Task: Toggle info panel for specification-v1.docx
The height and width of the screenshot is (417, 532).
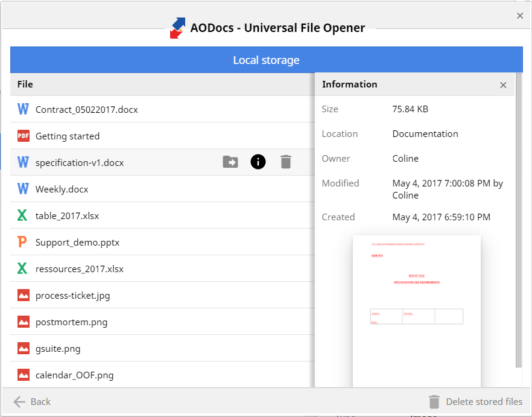Action: click(258, 162)
